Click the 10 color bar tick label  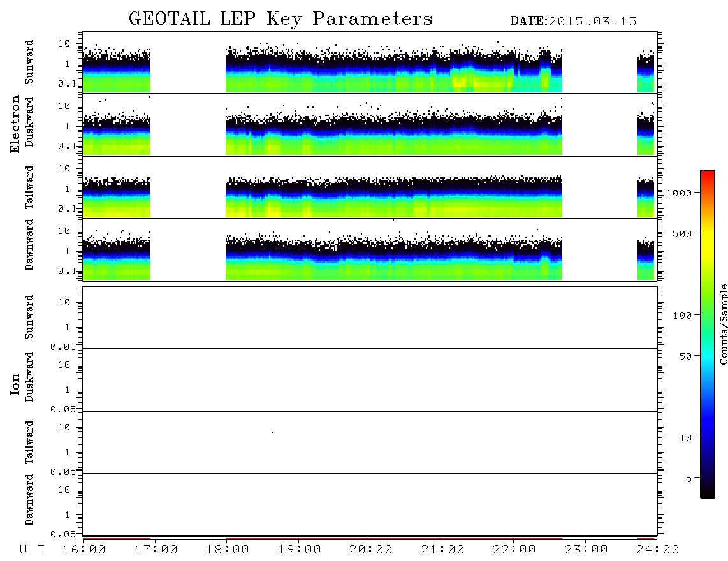686,438
